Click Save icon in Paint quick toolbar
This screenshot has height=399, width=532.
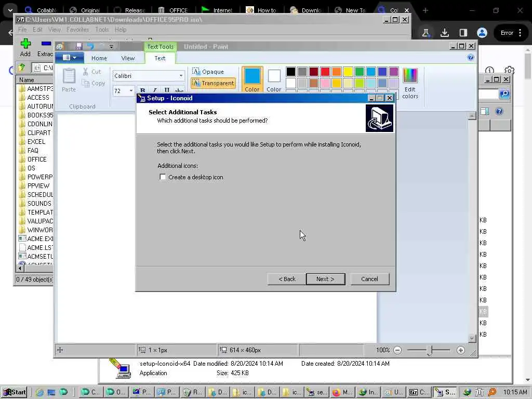pyautogui.click(x=79, y=46)
